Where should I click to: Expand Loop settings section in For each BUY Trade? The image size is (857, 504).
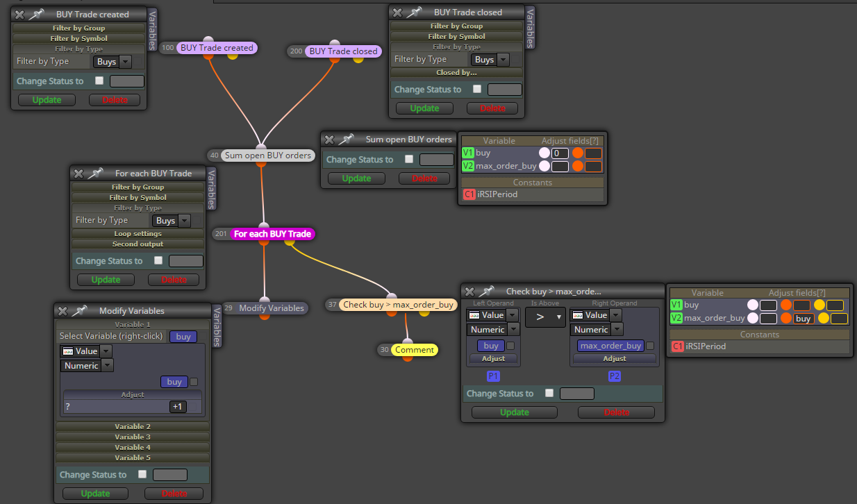(138, 233)
